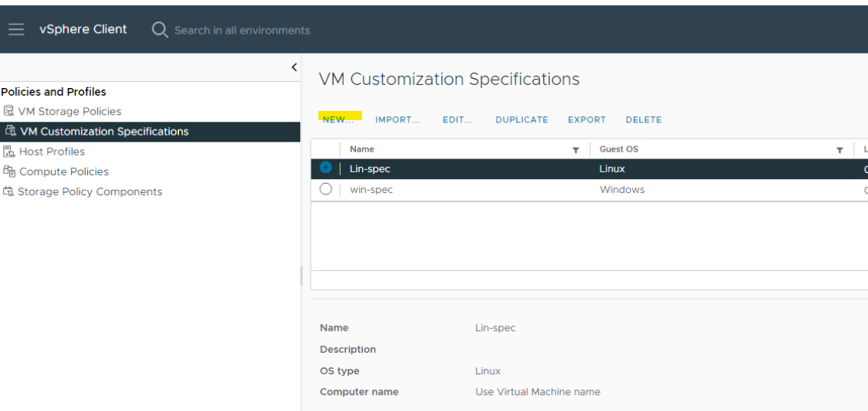Go to Host Profiles
Image resolution: width=868 pixels, height=411 pixels.
[52, 152]
